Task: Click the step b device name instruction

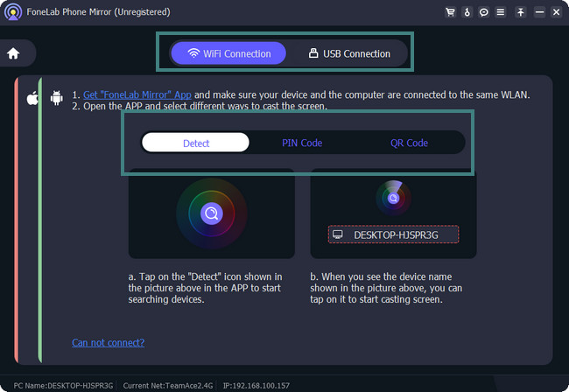Action: [386, 288]
